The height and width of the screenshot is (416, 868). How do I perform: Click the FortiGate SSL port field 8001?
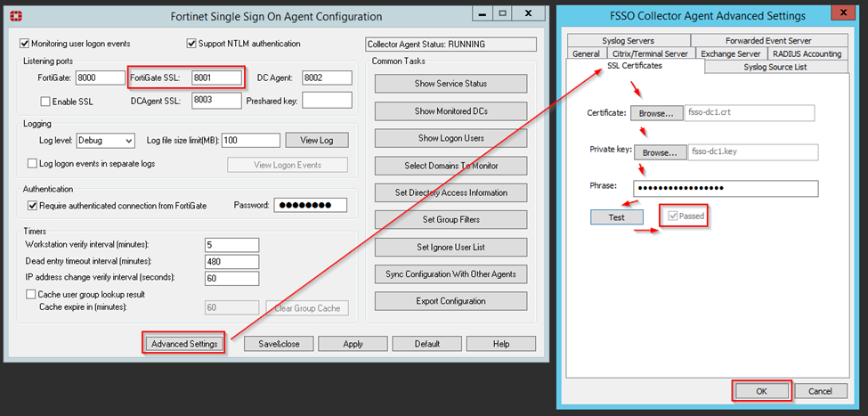(216, 78)
